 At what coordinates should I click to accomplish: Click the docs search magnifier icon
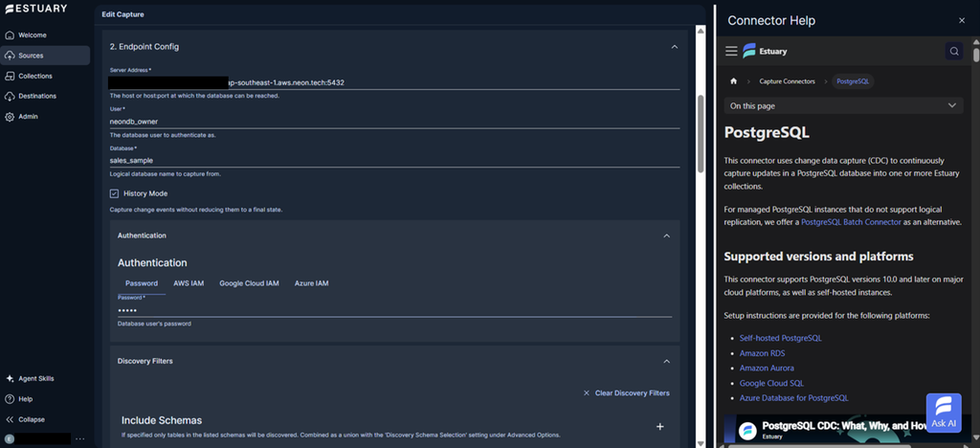click(954, 52)
